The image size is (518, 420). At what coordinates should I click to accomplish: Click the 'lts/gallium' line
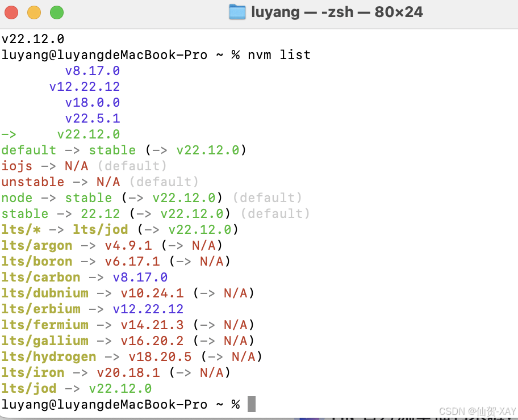[x=128, y=341]
